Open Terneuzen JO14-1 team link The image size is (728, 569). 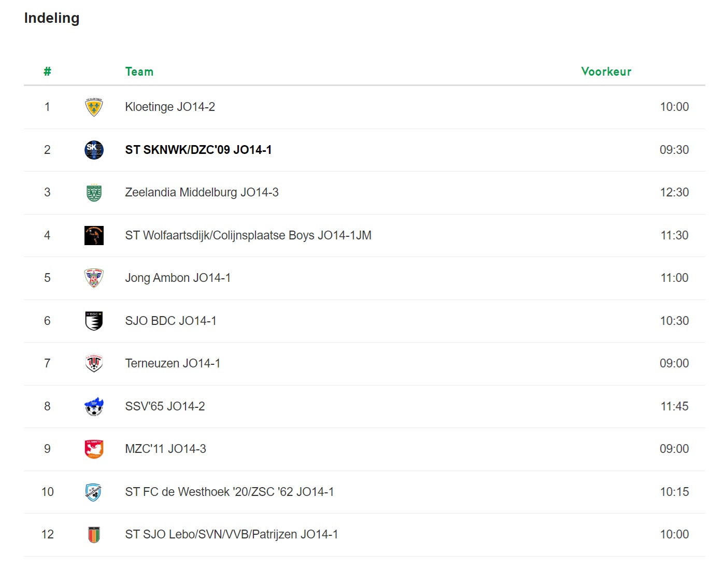click(173, 363)
